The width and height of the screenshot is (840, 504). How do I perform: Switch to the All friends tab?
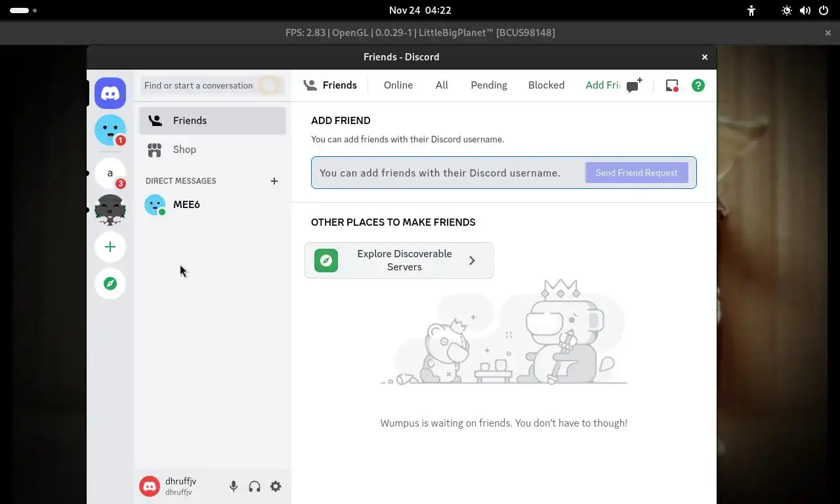pos(442,85)
